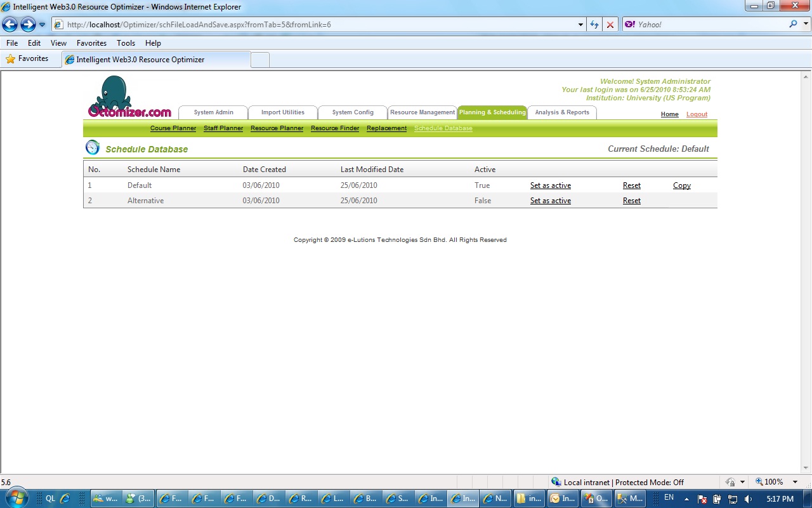The width and height of the screenshot is (812, 508).
Task: Show hidden system tray icons
Action: [x=686, y=499]
